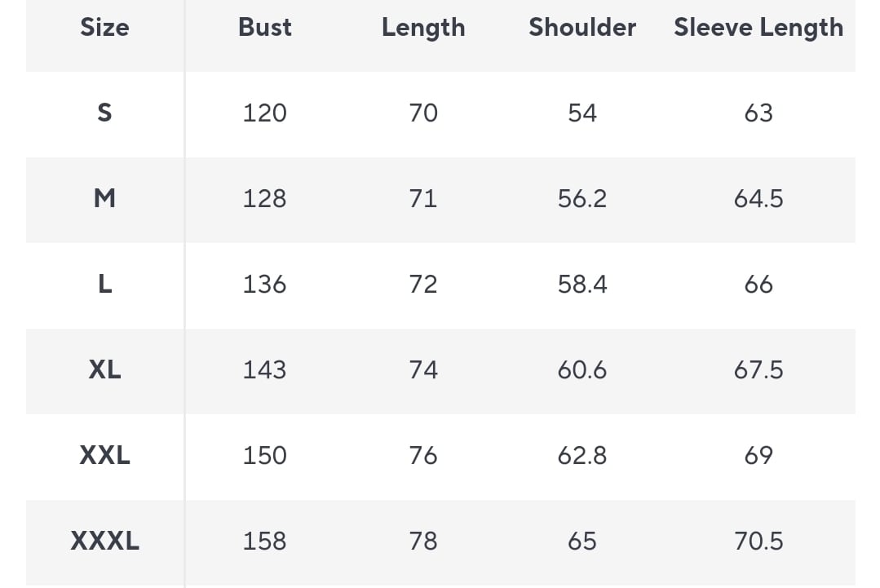Click bust value 136 for size L
Viewport: 880px width, 588px height.
[x=265, y=284]
